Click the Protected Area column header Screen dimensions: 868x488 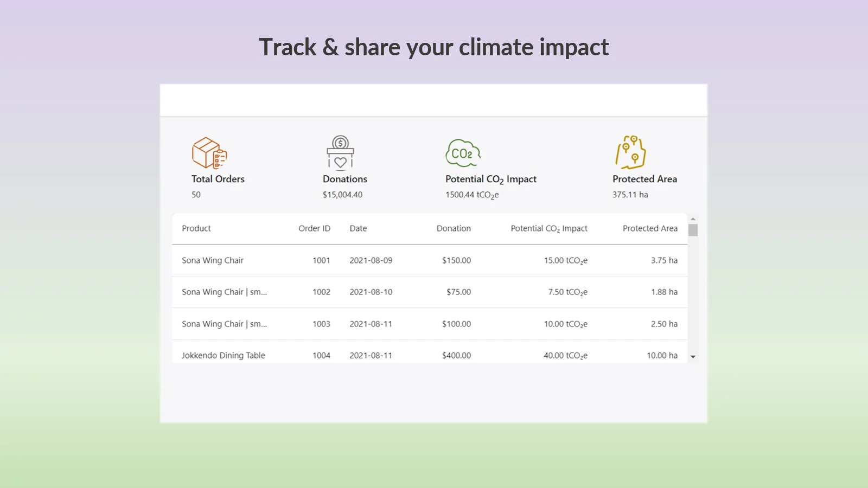(650, 229)
